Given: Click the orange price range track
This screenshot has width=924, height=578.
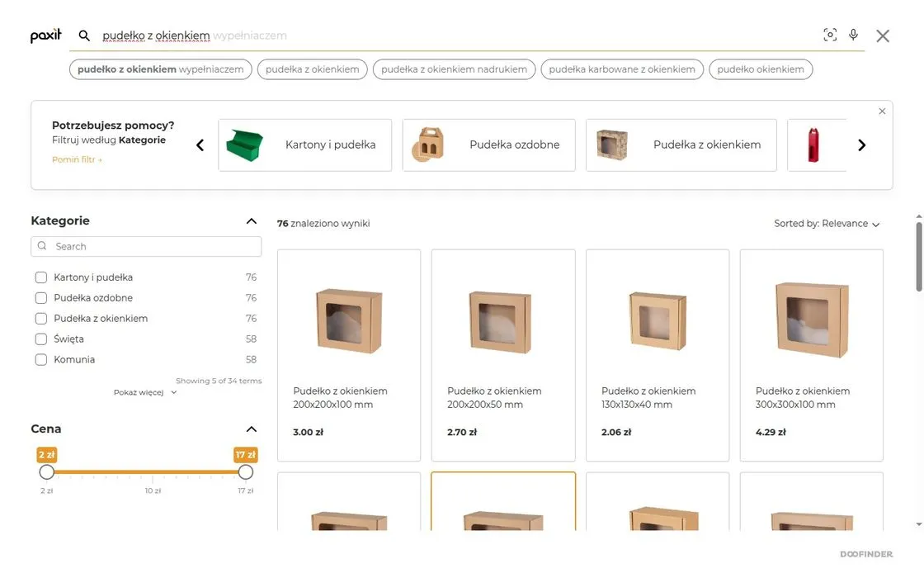Looking at the screenshot, I should click(146, 471).
